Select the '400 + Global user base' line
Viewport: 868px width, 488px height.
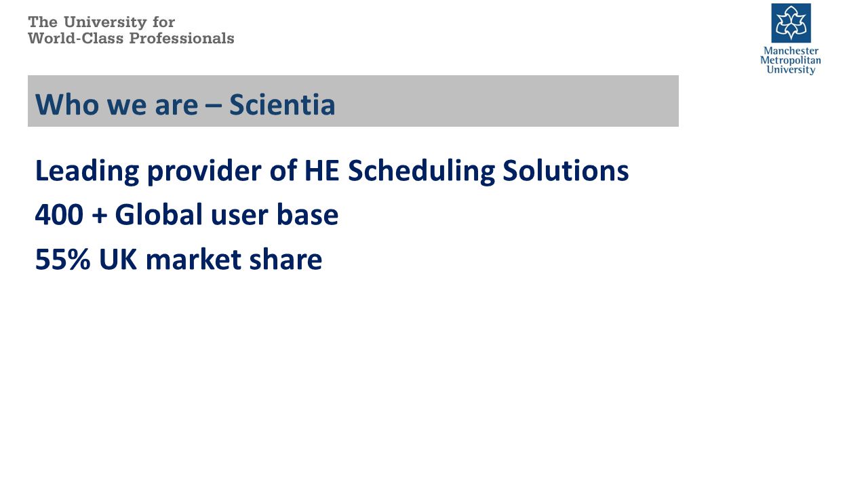pos(186,215)
